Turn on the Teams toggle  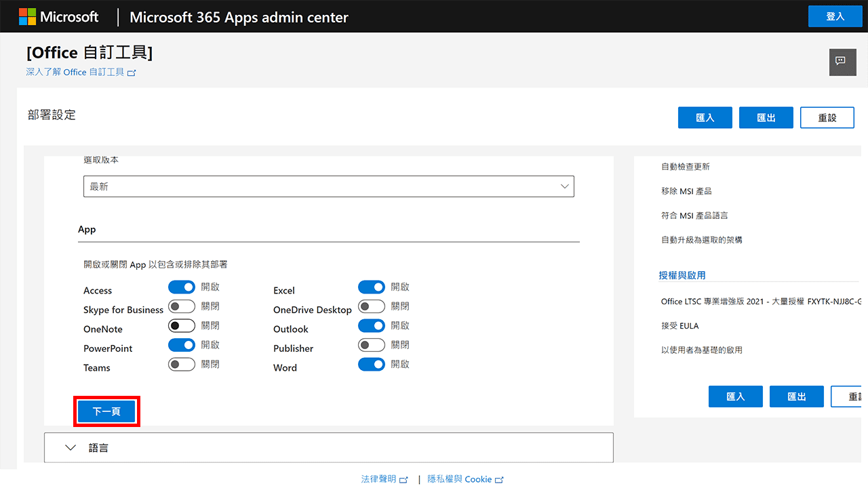click(181, 364)
